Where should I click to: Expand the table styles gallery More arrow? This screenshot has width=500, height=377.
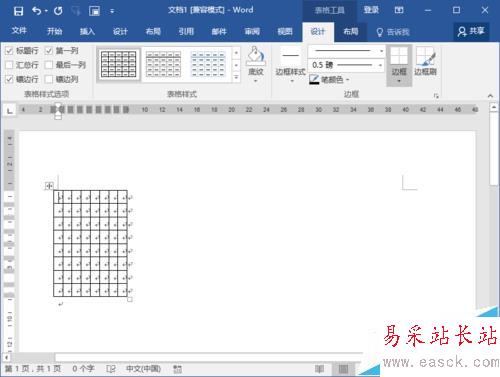(x=236, y=78)
